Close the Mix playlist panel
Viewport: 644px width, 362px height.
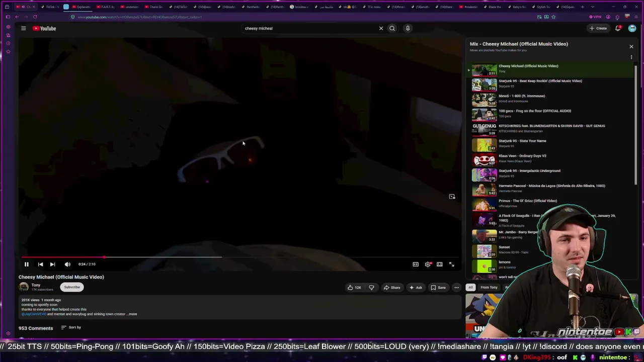[631, 47]
